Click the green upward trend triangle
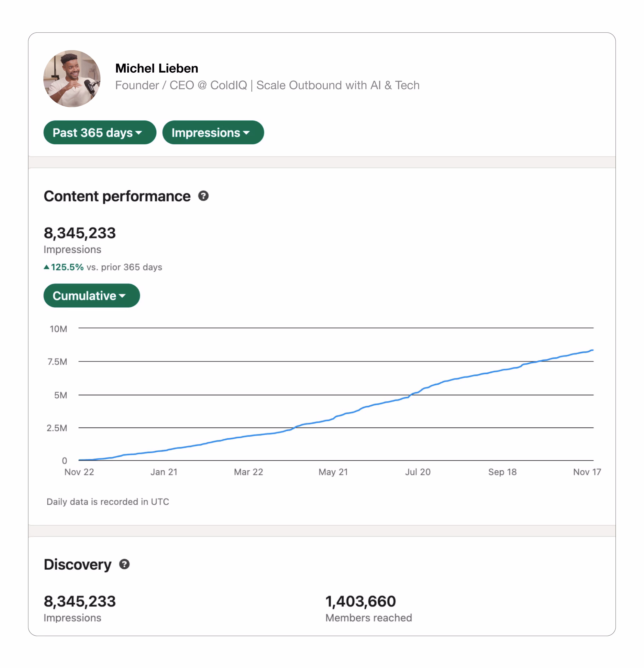 [x=47, y=267]
